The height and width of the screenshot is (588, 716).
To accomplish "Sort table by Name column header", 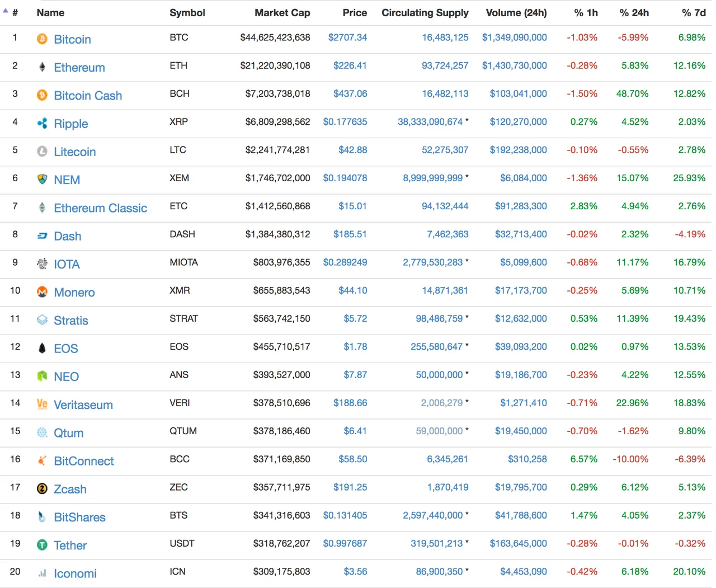I will pyautogui.click(x=50, y=12).
